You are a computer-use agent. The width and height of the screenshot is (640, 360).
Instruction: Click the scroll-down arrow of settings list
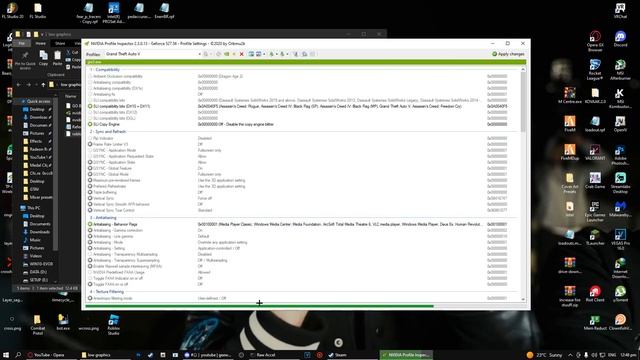(x=523, y=299)
